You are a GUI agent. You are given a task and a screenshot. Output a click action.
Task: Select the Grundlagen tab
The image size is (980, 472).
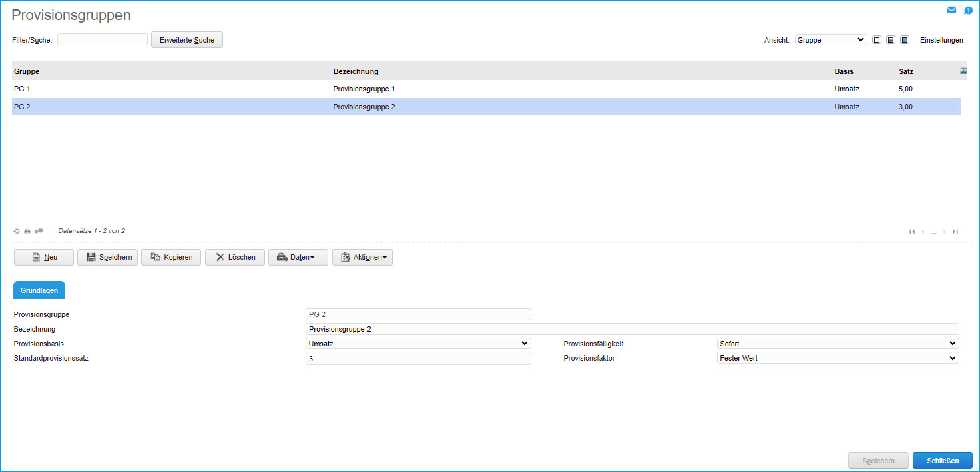pyautogui.click(x=39, y=290)
